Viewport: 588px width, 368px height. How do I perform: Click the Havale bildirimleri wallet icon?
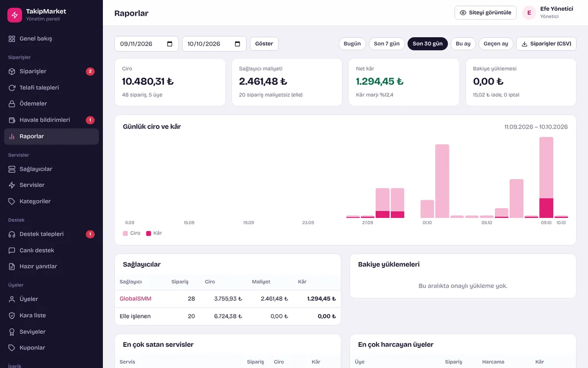click(x=12, y=120)
